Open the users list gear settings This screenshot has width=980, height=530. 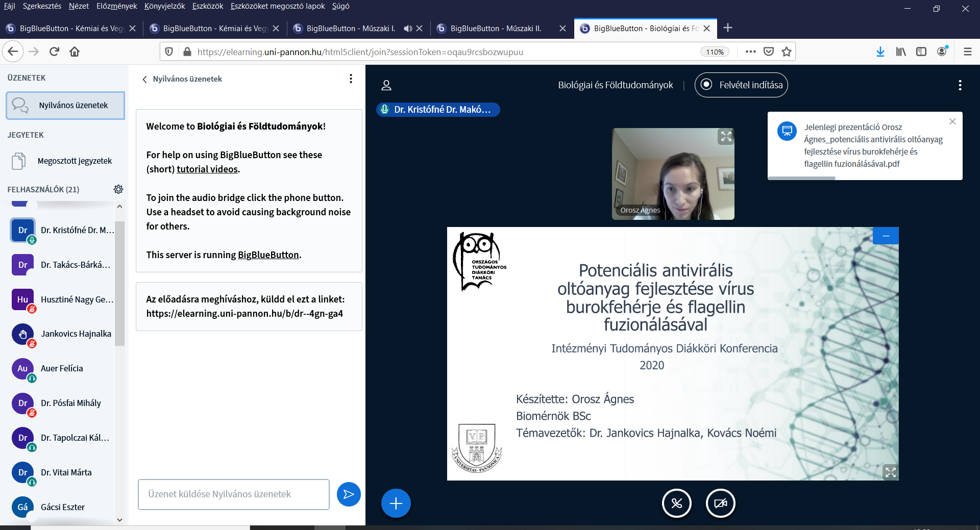tap(118, 189)
